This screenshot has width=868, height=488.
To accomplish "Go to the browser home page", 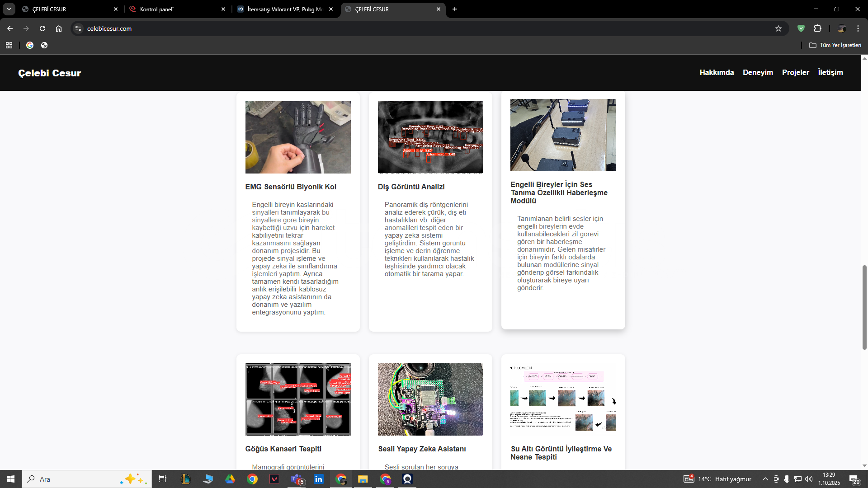I will point(59,28).
